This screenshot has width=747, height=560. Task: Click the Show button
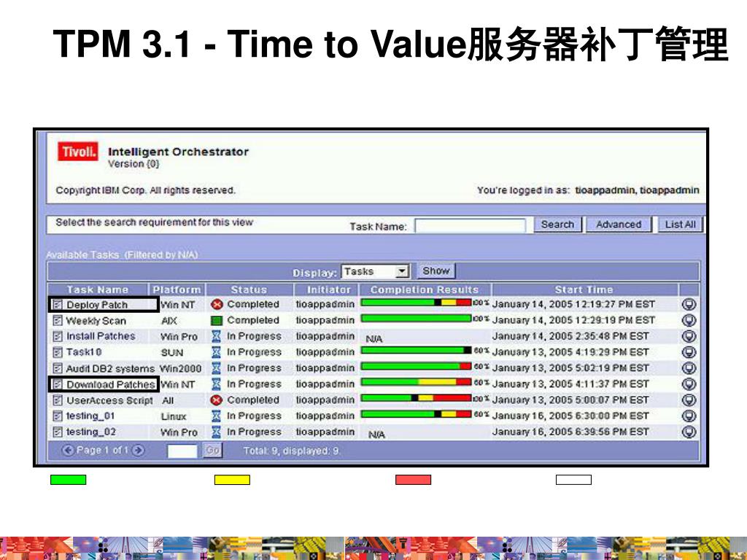point(436,271)
